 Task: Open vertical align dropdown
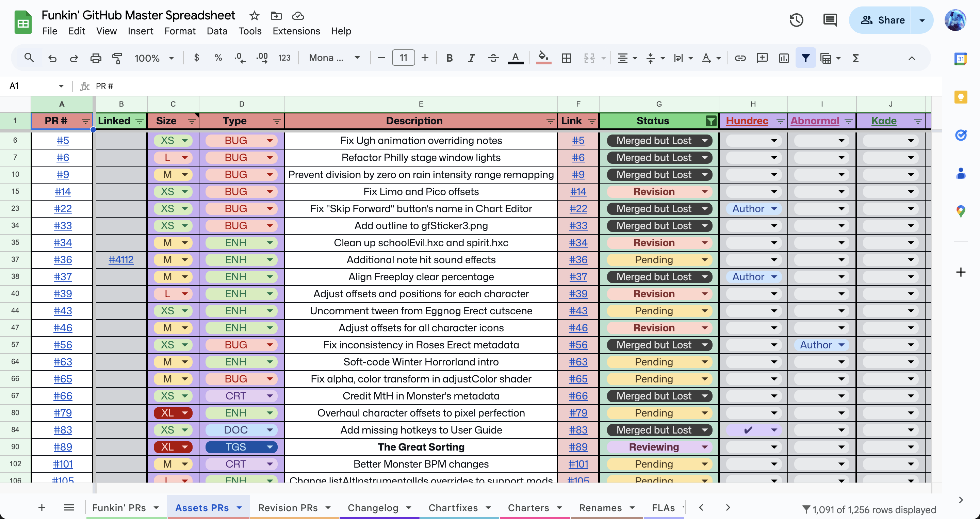(655, 58)
